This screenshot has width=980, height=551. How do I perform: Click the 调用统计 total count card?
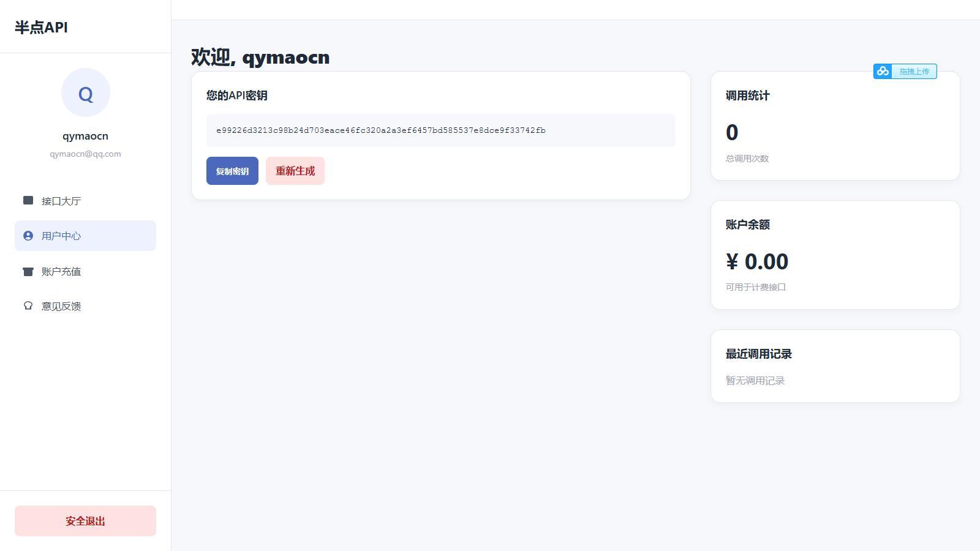835,126
